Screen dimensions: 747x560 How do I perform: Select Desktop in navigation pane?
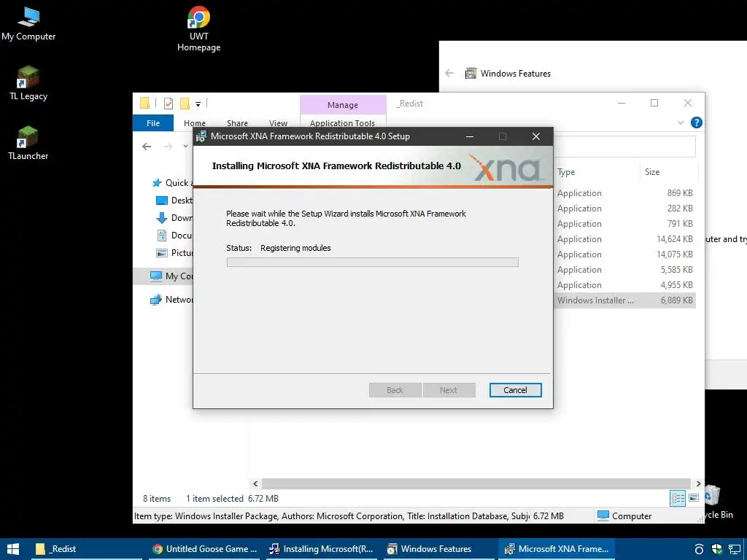(x=174, y=201)
